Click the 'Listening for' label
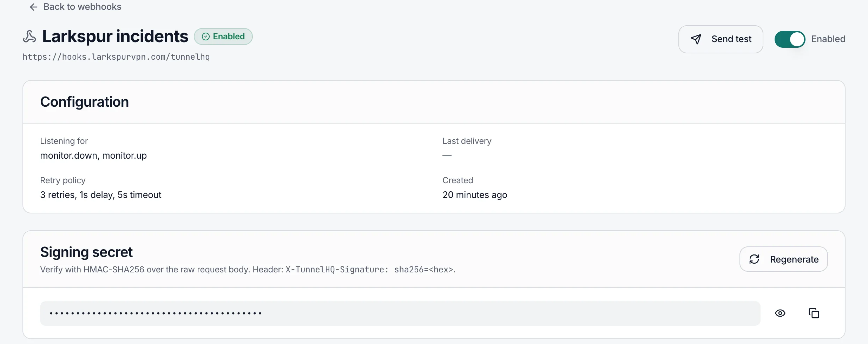The height and width of the screenshot is (344, 868). coord(64,141)
